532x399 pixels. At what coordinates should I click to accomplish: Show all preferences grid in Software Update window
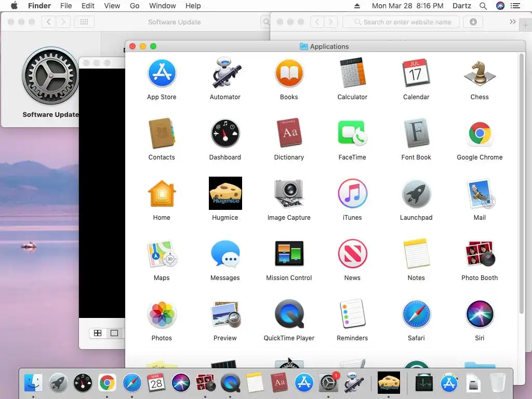84,22
